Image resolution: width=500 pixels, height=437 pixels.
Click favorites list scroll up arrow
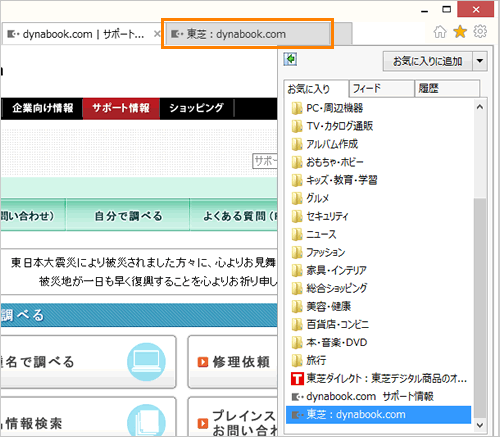(480, 107)
